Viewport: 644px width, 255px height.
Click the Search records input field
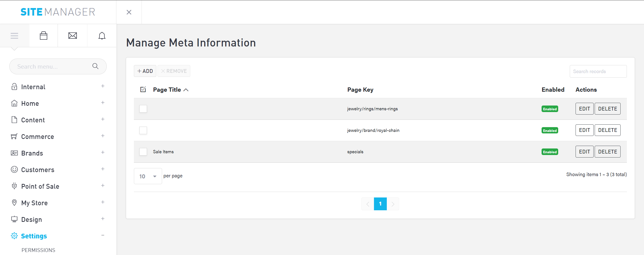pos(598,71)
